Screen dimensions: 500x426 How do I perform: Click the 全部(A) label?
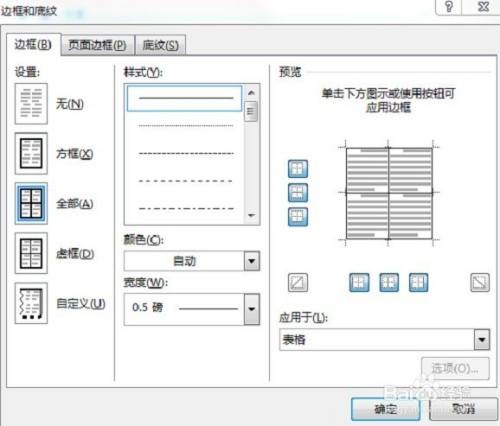tap(74, 203)
